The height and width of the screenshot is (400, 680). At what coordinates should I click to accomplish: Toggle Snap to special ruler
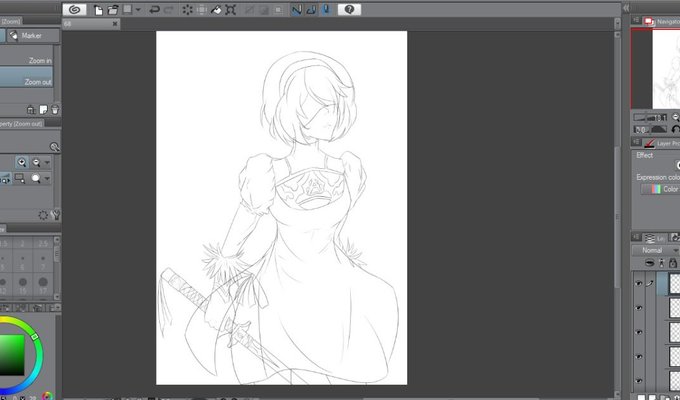pyautogui.click(x=311, y=10)
